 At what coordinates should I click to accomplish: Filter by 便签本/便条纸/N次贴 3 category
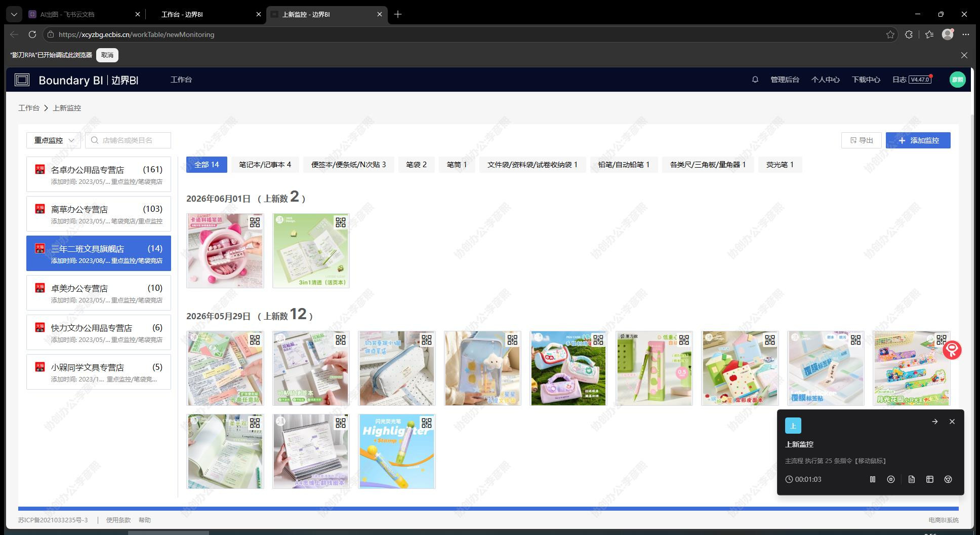point(348,165)
